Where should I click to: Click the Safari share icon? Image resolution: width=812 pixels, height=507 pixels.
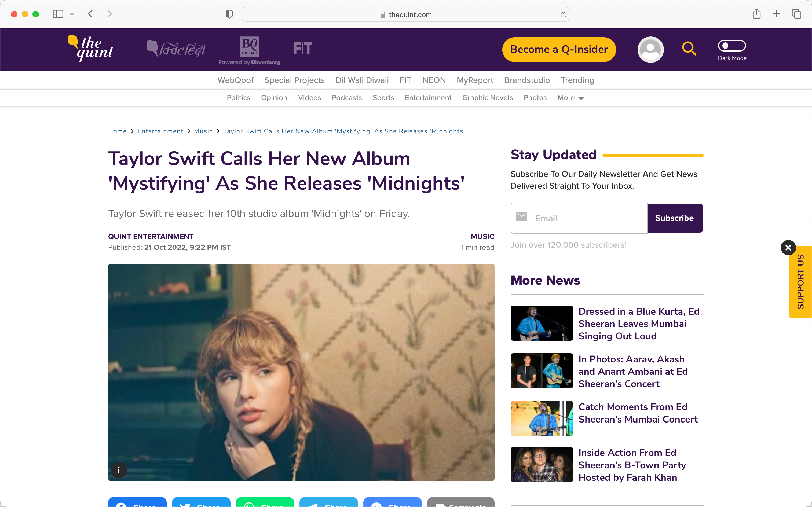[756, 14]
